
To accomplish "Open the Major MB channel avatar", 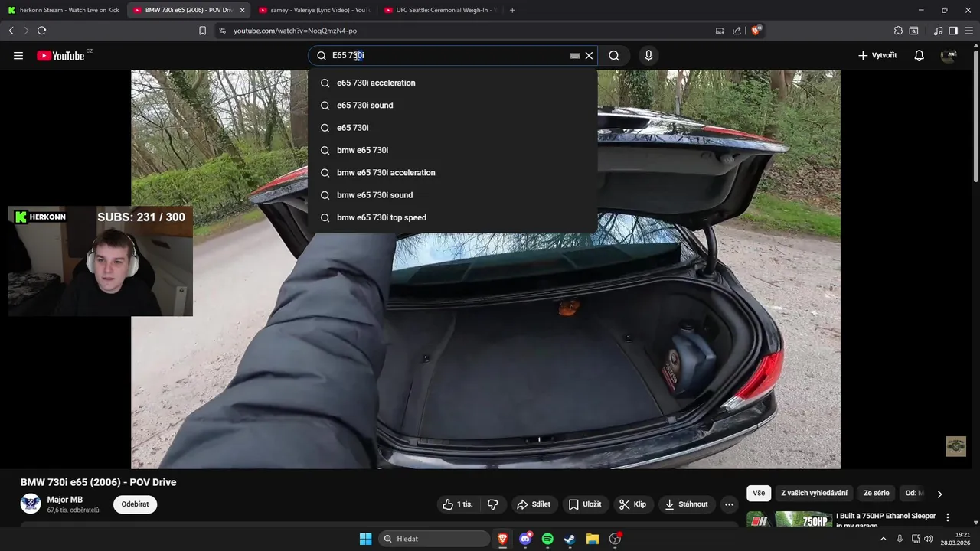I will tap(31, 504).
